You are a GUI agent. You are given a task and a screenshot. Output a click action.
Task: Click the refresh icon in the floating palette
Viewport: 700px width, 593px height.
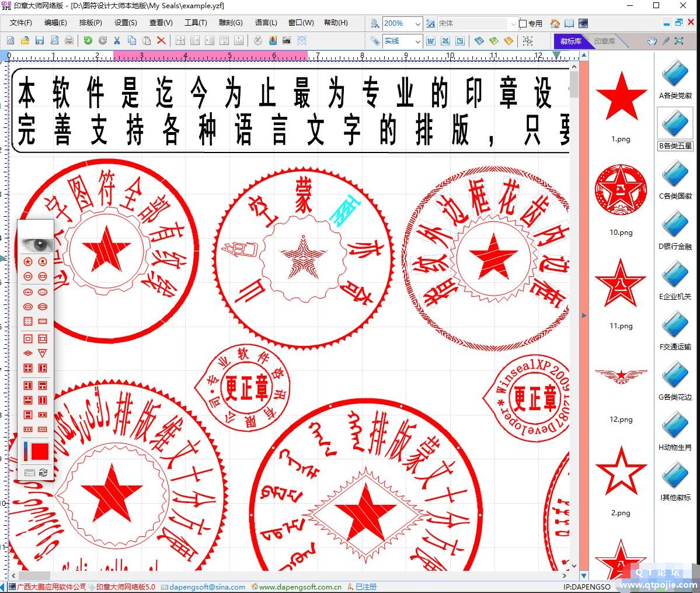(x=43, y=472)
